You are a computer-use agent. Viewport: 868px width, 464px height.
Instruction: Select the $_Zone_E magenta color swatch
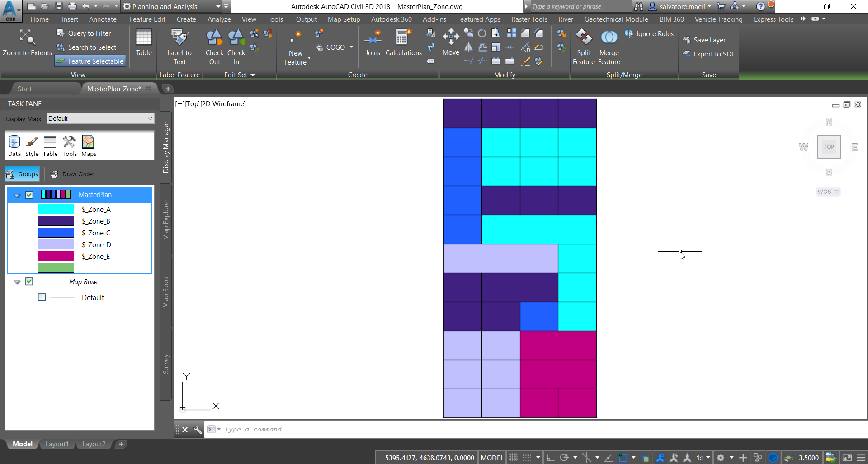point(56,256)
